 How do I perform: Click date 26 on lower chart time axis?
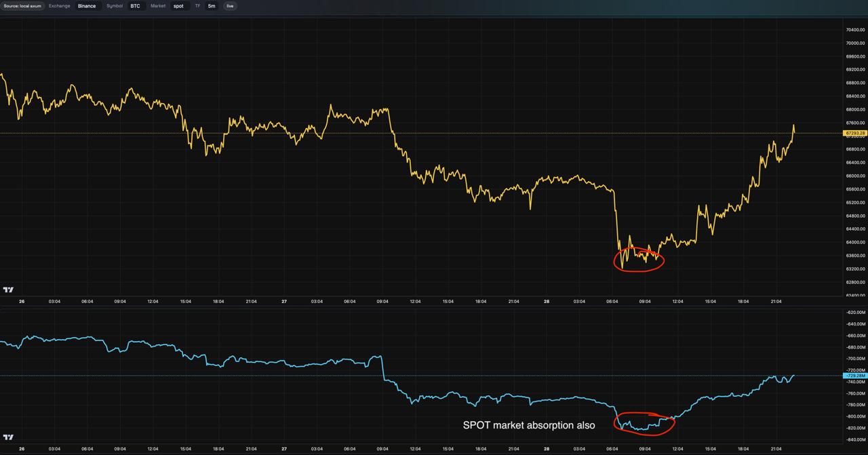coord(22,448)
